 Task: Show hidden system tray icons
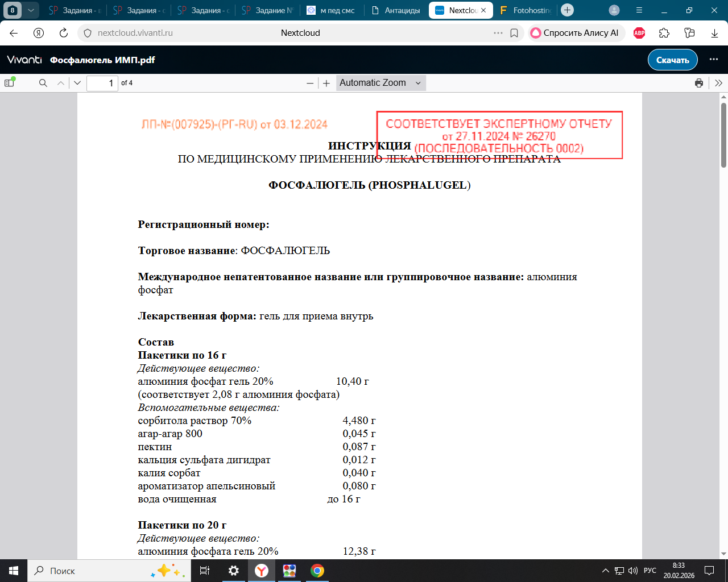(605, 571)
